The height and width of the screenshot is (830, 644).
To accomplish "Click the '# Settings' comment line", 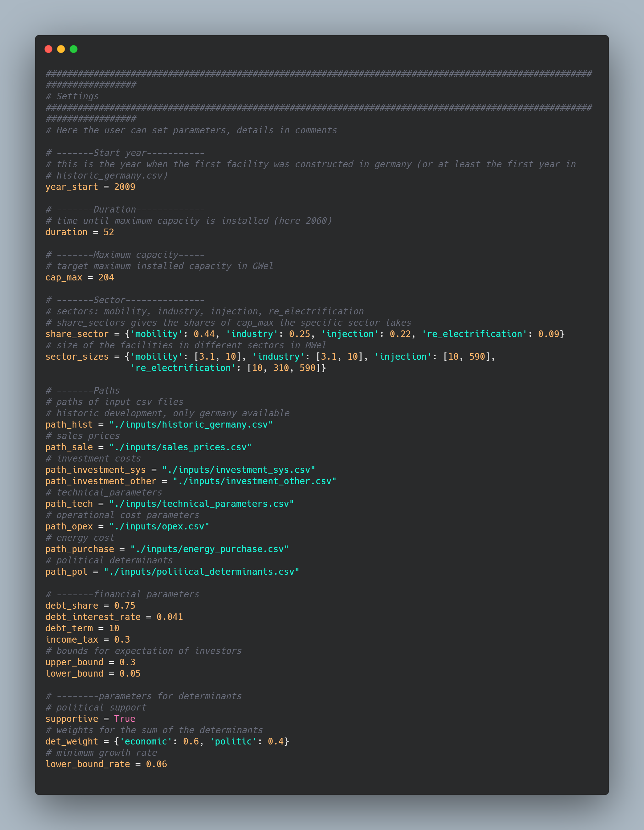I will (x=72, y=96).
